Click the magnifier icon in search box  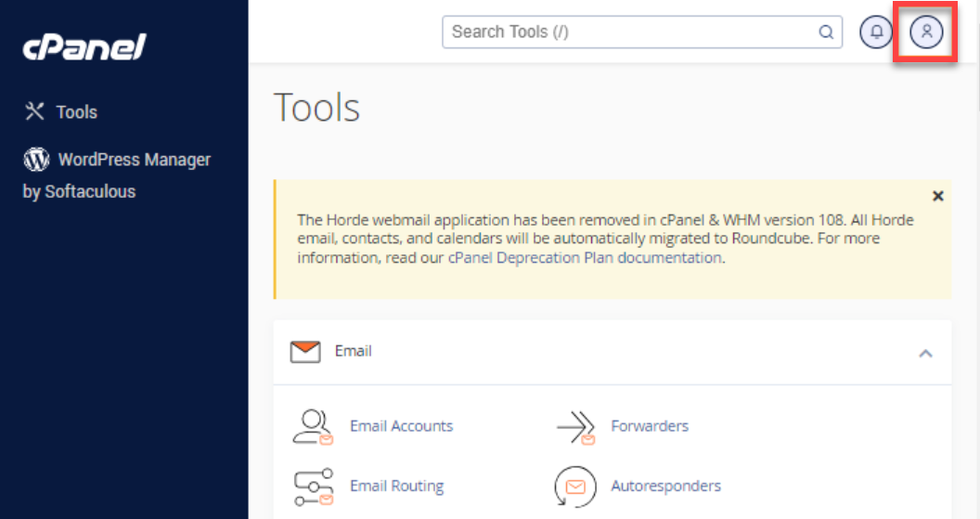[x=825, y=32]
